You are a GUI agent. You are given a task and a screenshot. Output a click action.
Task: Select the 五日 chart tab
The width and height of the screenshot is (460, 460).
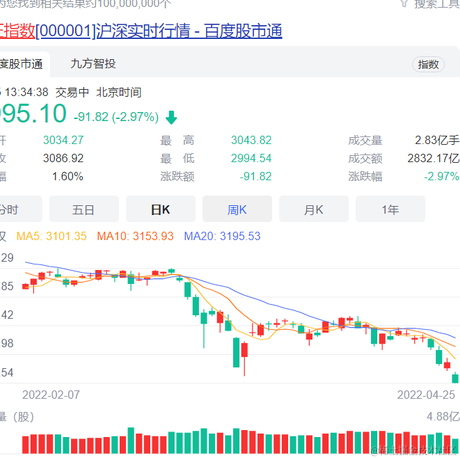pos(84,209)
